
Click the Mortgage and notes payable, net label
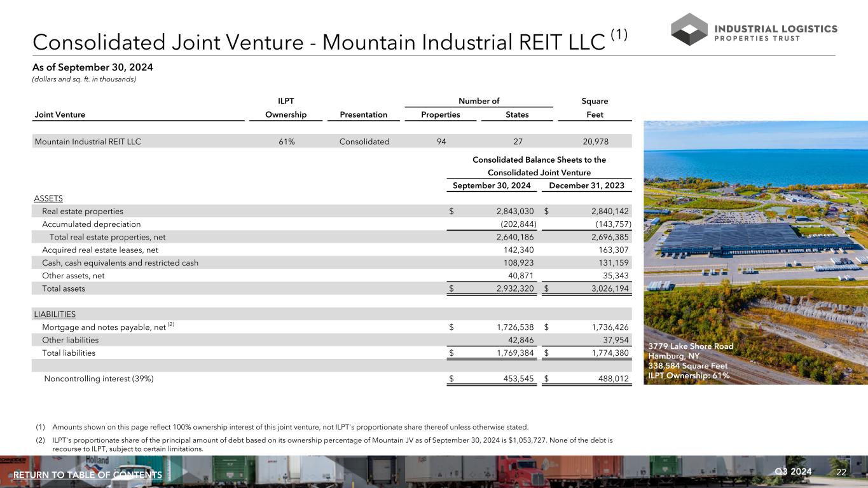click(x=104, y=327)
